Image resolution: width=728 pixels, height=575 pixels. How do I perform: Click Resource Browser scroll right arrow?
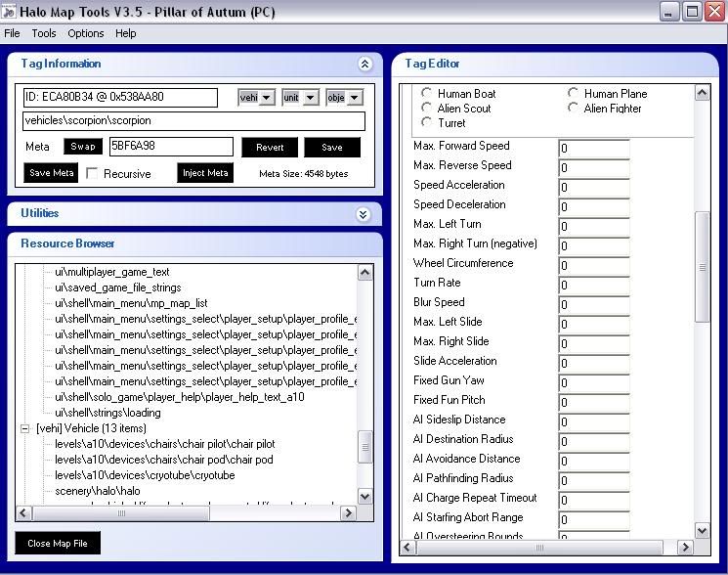click(348, 513)
